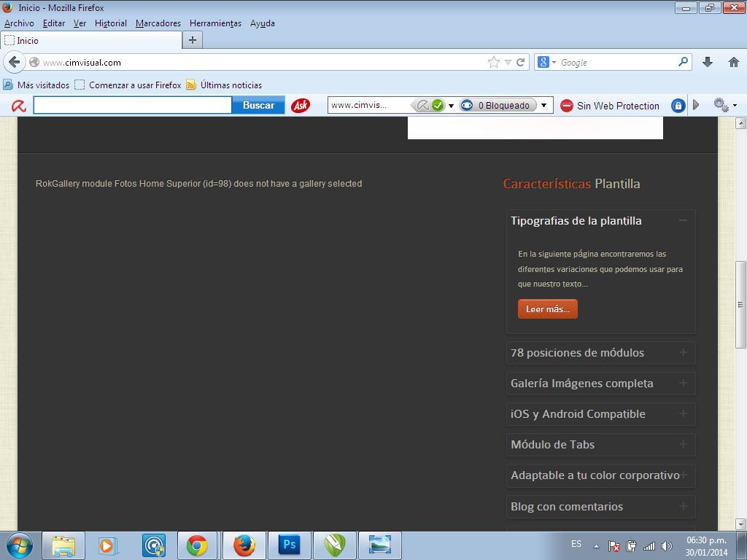Open Avira toolbar settings gear
The width and height of the screenshot is (747, 560).
click(721, 105)
